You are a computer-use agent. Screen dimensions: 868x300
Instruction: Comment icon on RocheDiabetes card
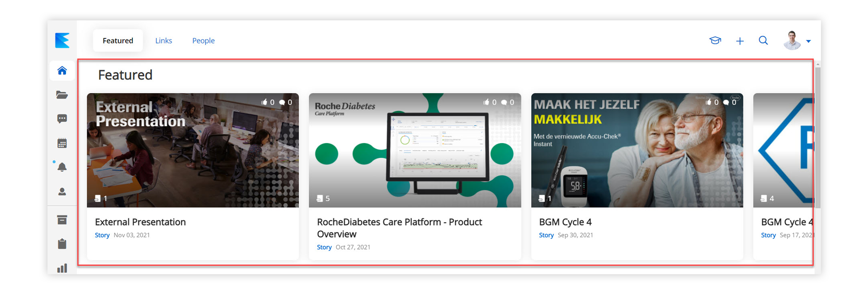(x=504, y=102)
